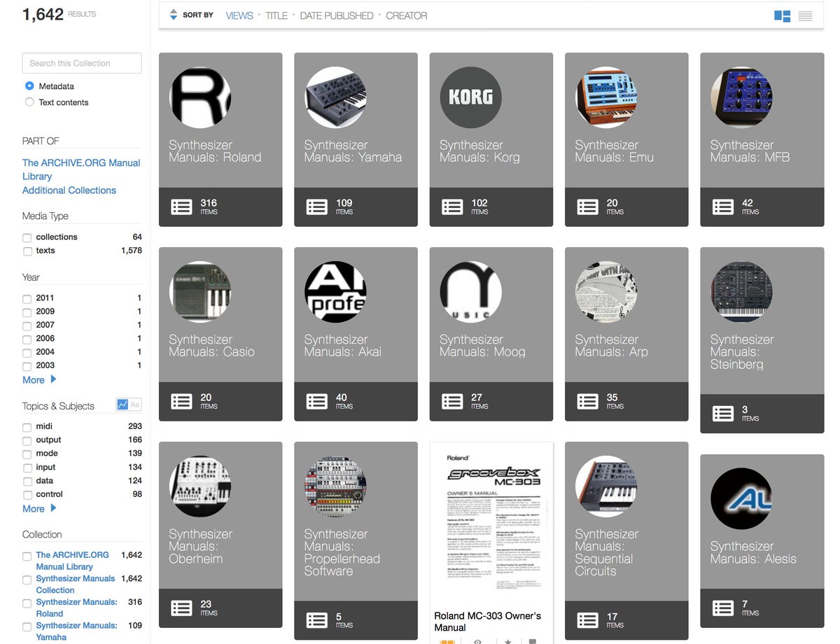Check the year 2004 filter
The height and width of the screenshot is (644, 840).
(x=27, y=353)
